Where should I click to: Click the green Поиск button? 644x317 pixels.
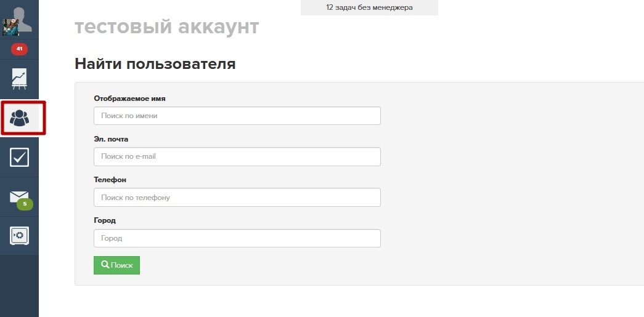click(x=116, y=265)
